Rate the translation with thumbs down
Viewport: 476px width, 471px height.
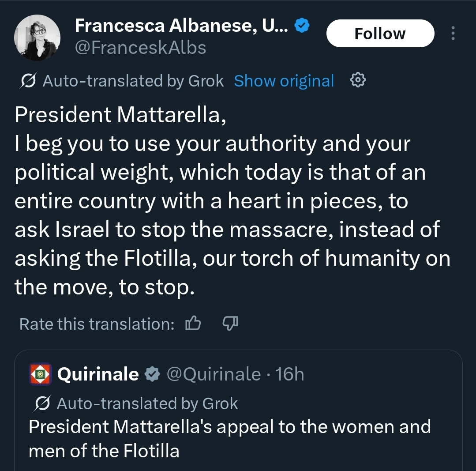[x=229, y=324]
